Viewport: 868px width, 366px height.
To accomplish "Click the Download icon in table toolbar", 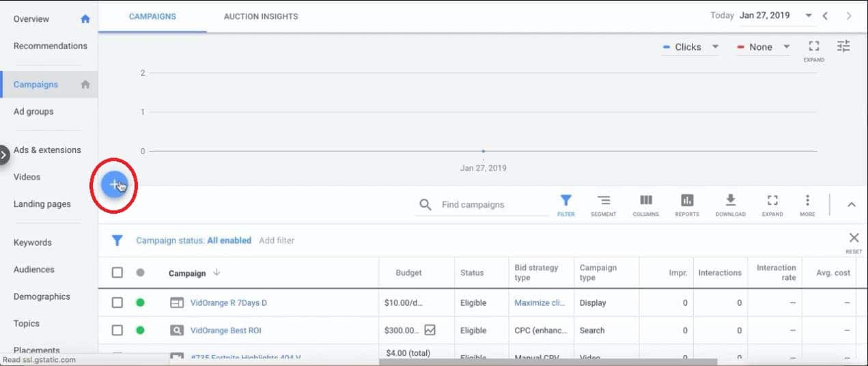I will [730, 206].
